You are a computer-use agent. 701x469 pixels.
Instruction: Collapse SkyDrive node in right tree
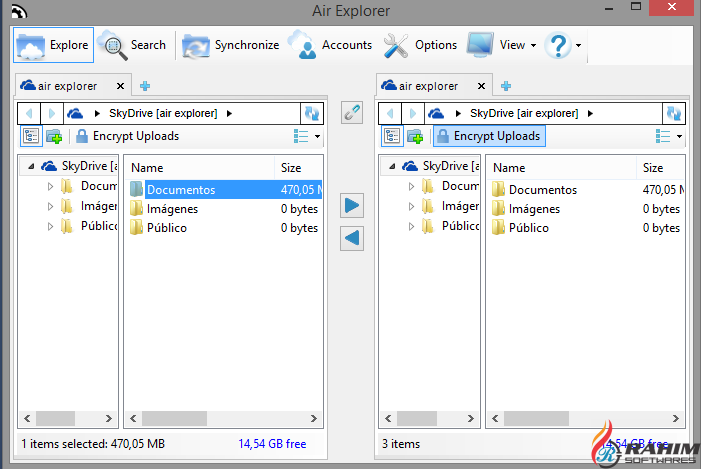coord(392,166)
